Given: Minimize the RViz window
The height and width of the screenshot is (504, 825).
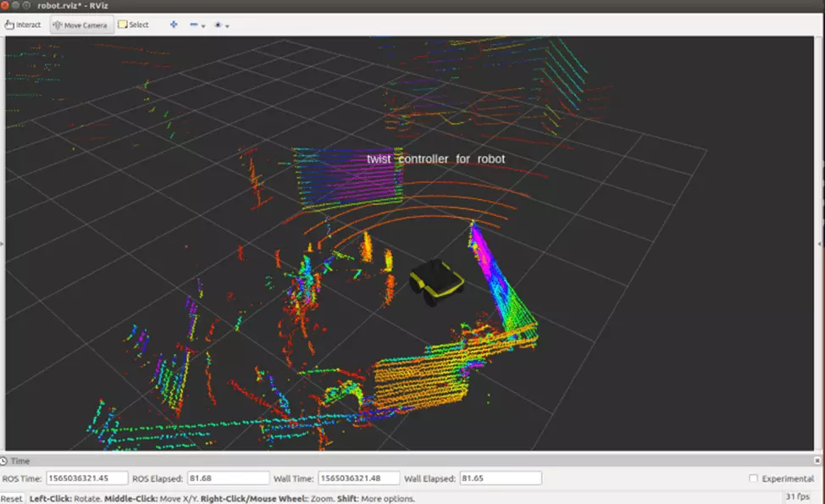Looking at the screenshot, I should tap(17, 5).
